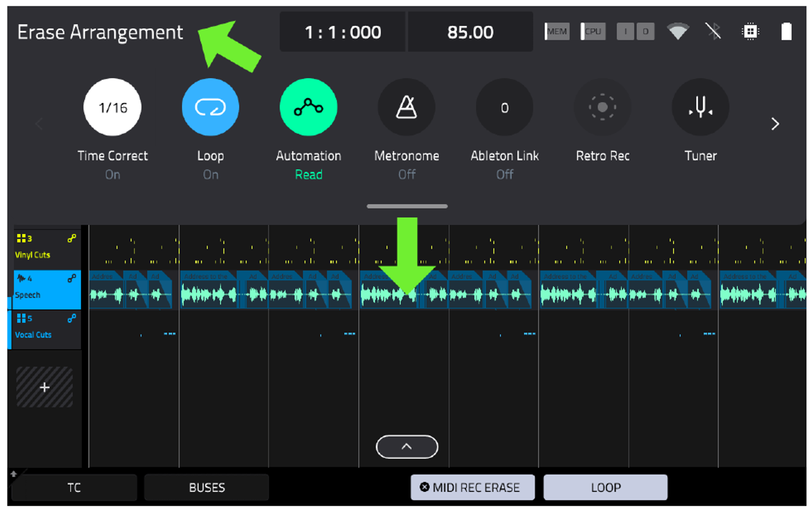
Task: Open the Tuner
Action: click(x=700, y=107)
